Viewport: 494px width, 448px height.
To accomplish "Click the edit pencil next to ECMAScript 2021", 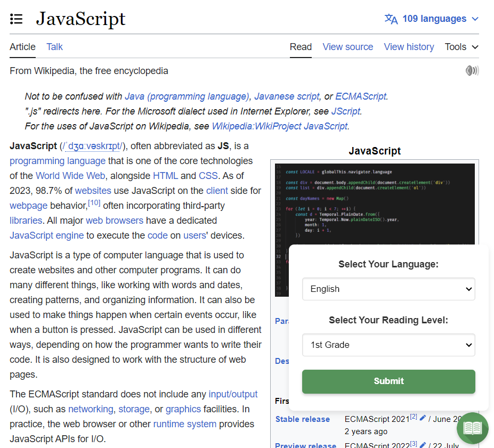I will point(423,418).
